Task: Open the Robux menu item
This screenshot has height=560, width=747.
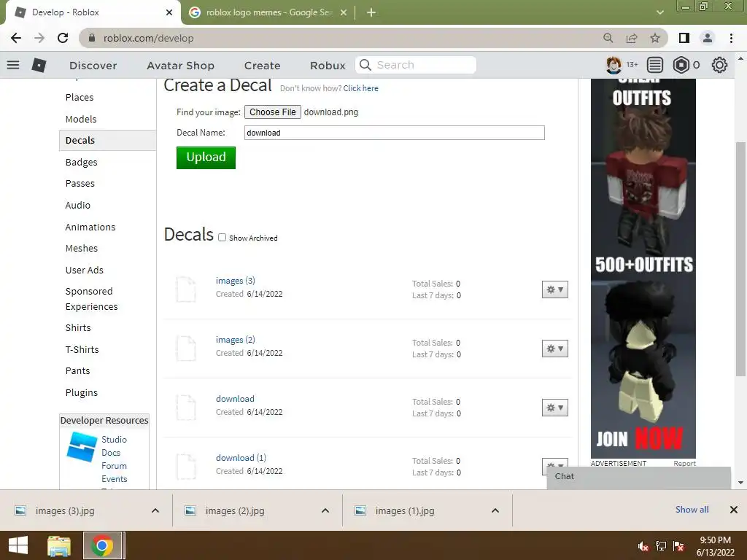Action: [328, 65]
